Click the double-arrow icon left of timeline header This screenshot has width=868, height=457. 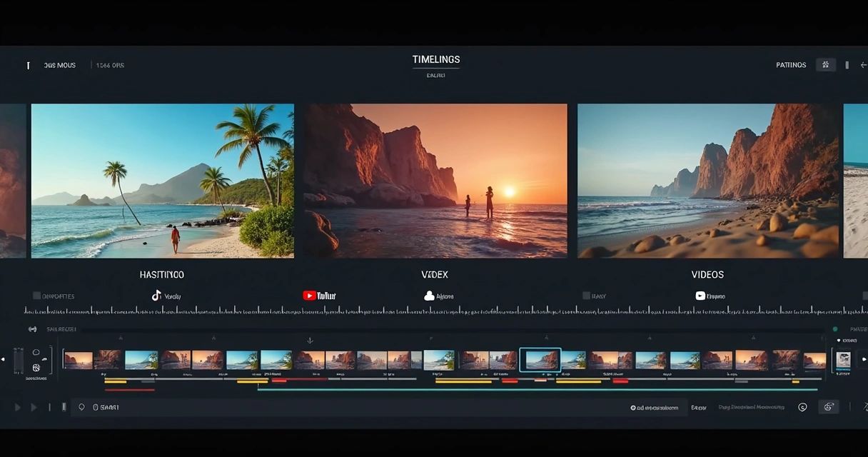coord(32,329)
